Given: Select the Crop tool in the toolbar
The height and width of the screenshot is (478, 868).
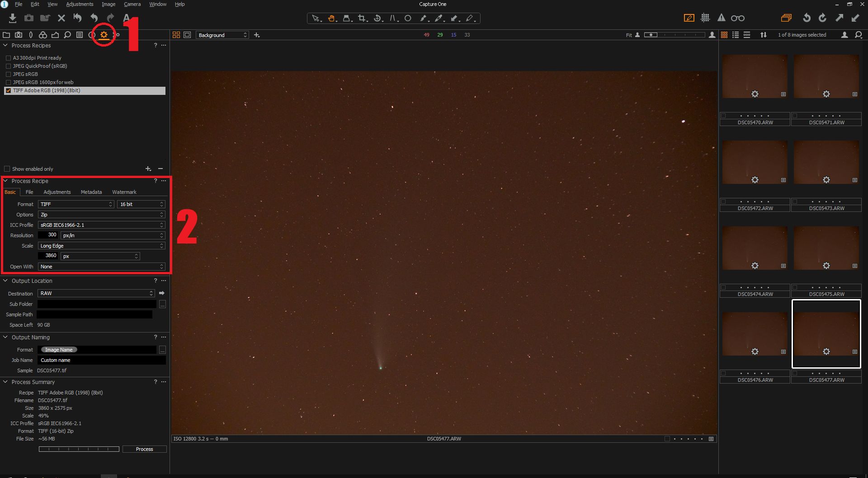Looking at the screenshot, I should click(362, 18).
